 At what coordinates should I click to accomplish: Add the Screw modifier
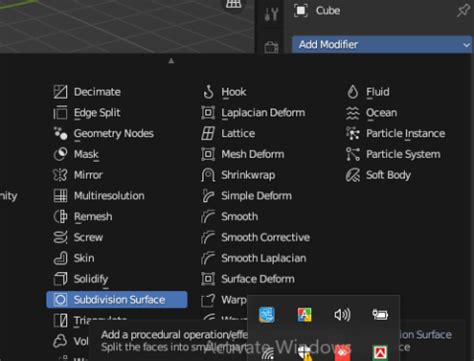(78, 237)
